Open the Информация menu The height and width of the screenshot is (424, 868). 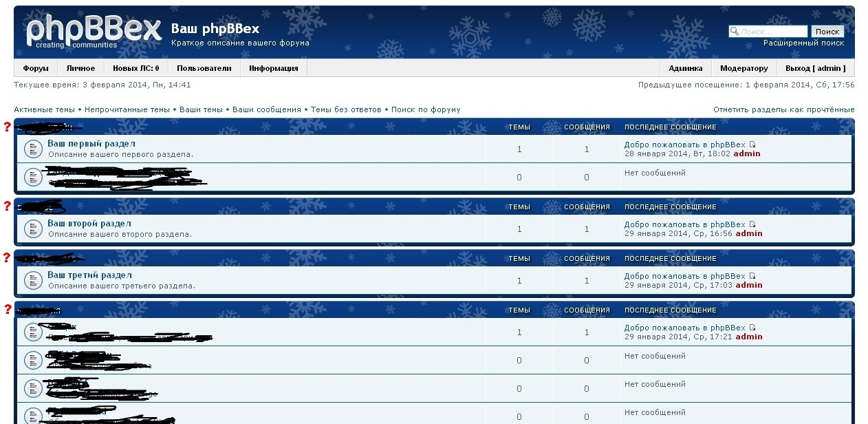(273, 68)
